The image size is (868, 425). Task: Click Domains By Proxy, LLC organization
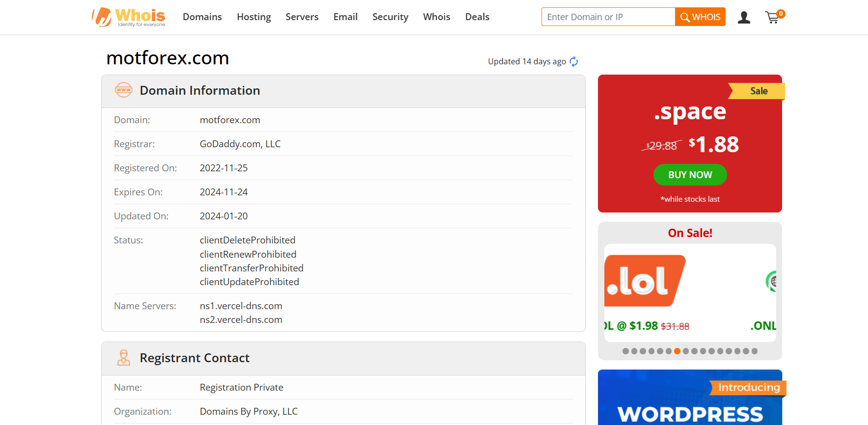[x=248, y=411]
